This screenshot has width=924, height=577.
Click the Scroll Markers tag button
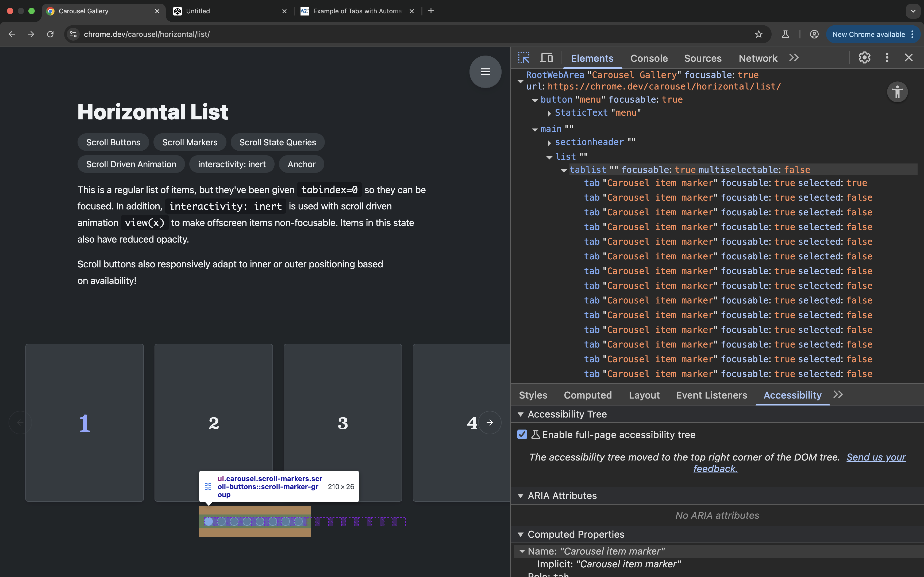pyautogui.click(x=190, y=142)
